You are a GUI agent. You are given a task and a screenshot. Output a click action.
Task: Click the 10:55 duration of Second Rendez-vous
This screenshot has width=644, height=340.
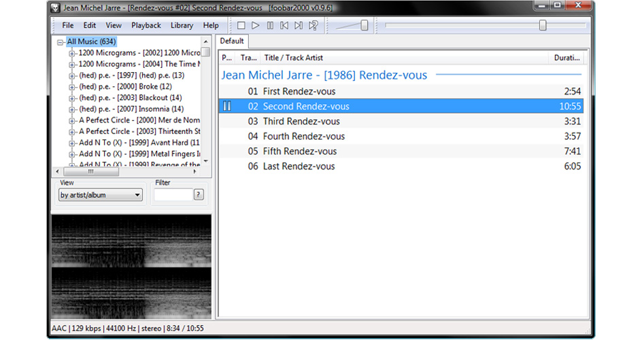(x=570, y=106)
